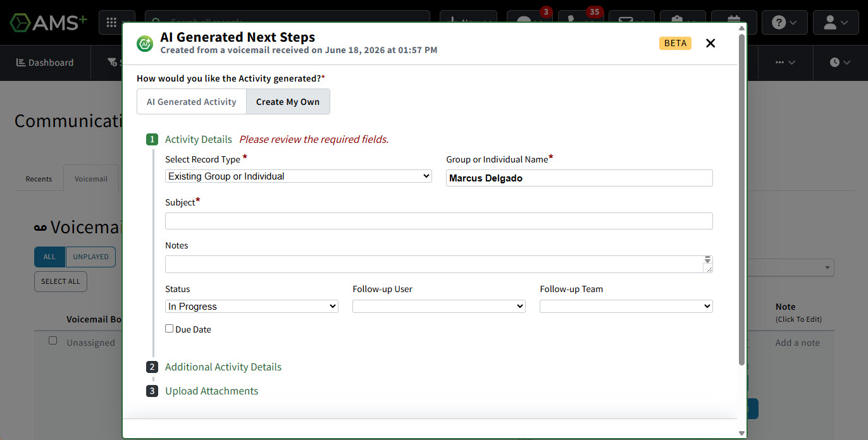Click the green AI logo icon in dialog header
The width and height of the screenshot is (868, 440).
tap(145, 44)
